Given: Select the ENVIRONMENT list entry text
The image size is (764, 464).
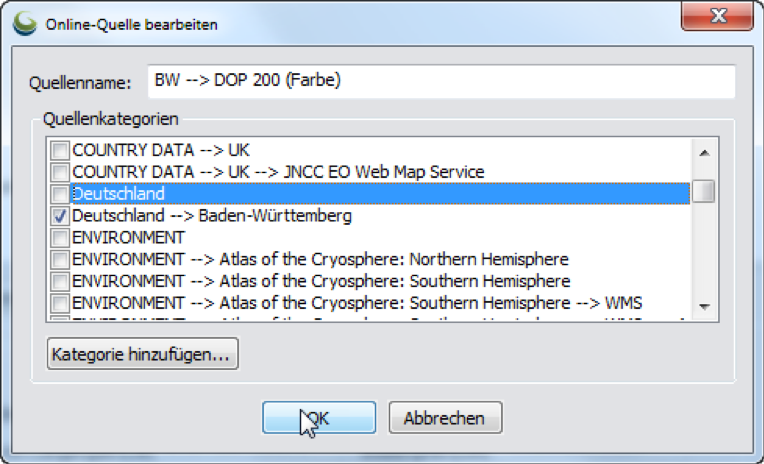Looking at the screenshot, I should pyautogui.click(x=129, y=238).
